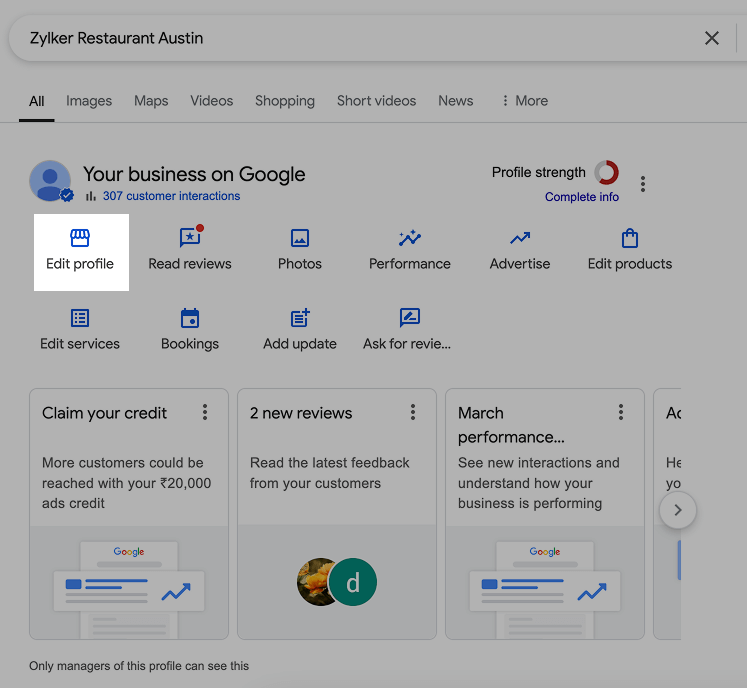Switch to the Maps tab

pos(151,101)
